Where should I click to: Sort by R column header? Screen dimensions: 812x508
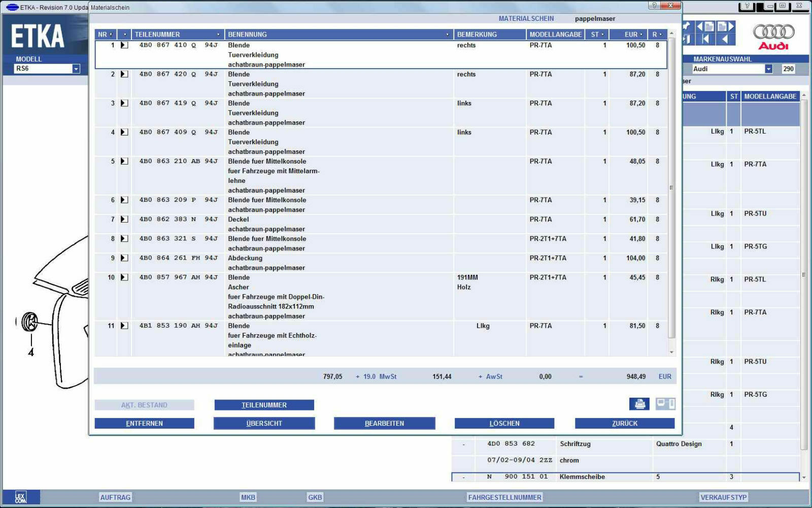(x=657, y=35)
